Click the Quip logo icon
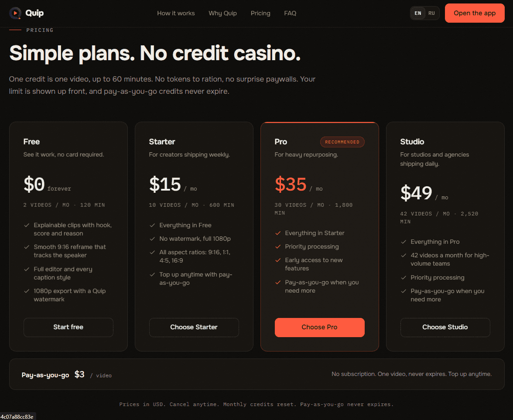This screenshot has height=420, width=513. (15, 13)
